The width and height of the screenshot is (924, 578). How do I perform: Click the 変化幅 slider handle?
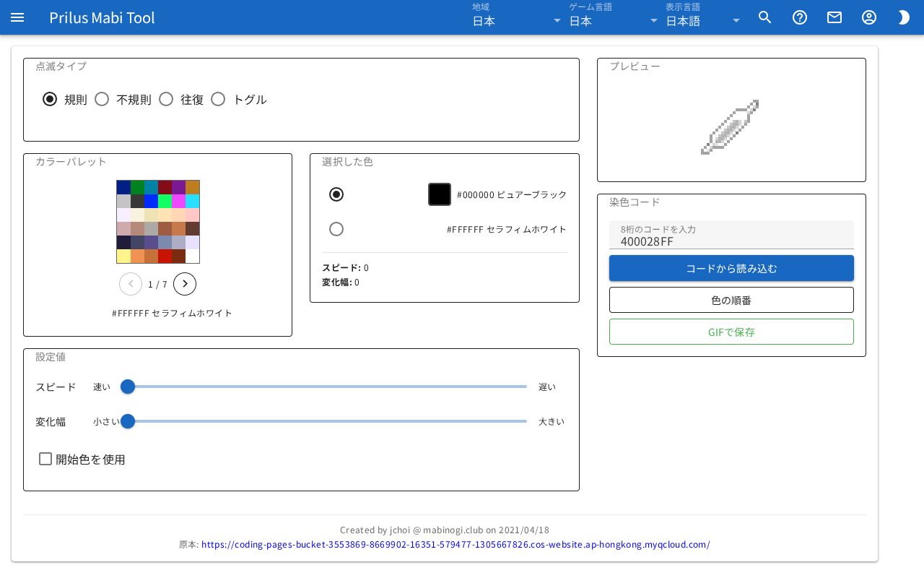128,421
